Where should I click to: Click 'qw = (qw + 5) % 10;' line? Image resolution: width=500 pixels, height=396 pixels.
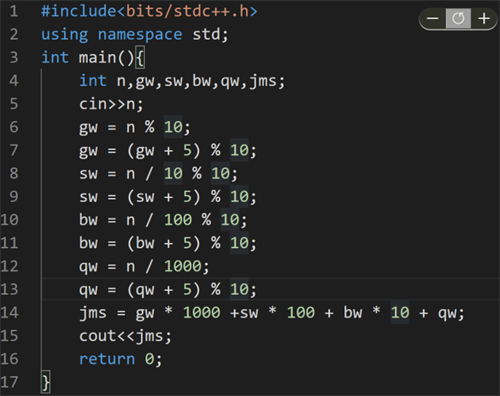(x=168, y=289)
